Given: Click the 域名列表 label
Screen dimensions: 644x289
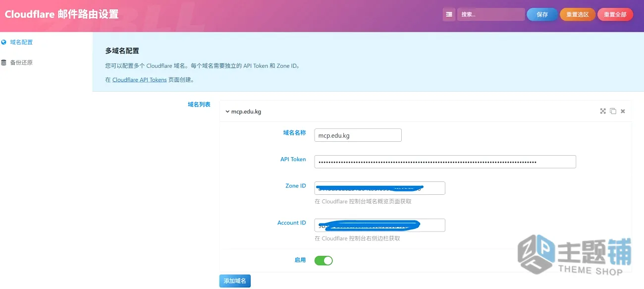Looking at the screenshot, I should point(199,105).
